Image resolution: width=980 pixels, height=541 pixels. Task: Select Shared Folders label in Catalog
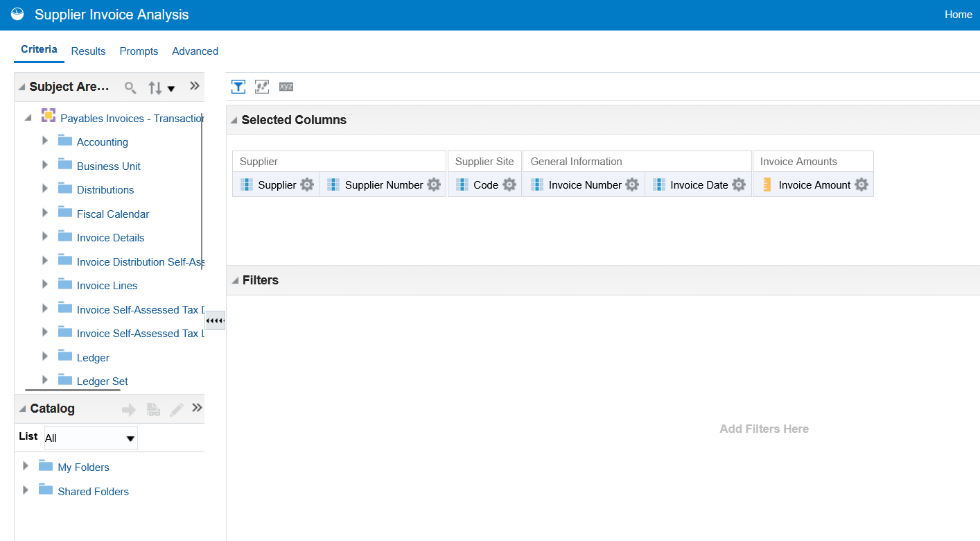click(93, 492)
